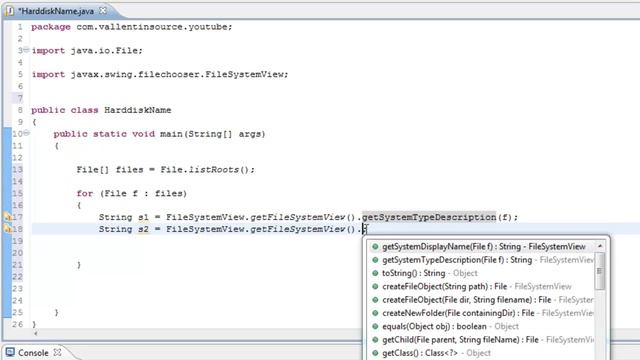
Task: Click green method icon beside getSystemDisplayName
Action: 375,247
